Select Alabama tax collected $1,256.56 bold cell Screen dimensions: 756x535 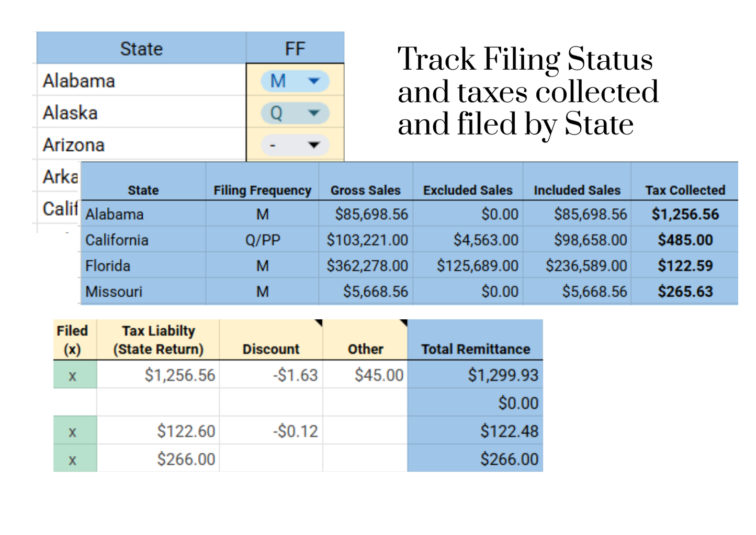point(685,214)
